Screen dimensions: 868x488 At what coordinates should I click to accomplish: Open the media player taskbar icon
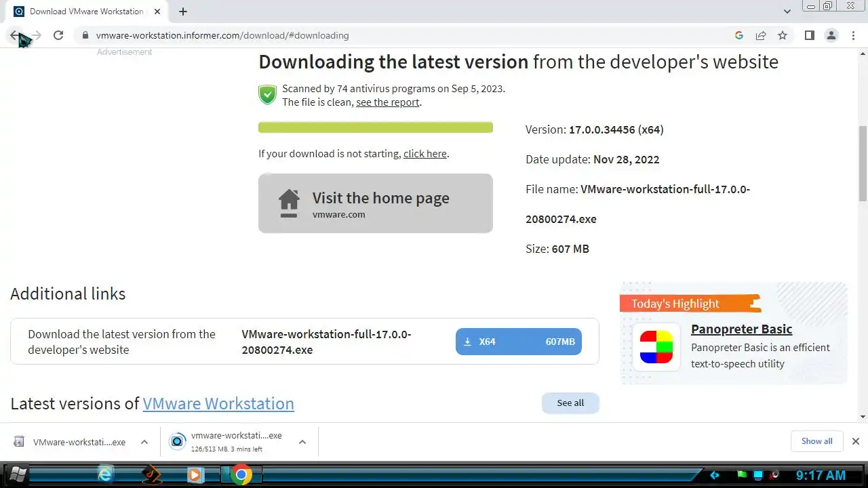coord(195,475)
